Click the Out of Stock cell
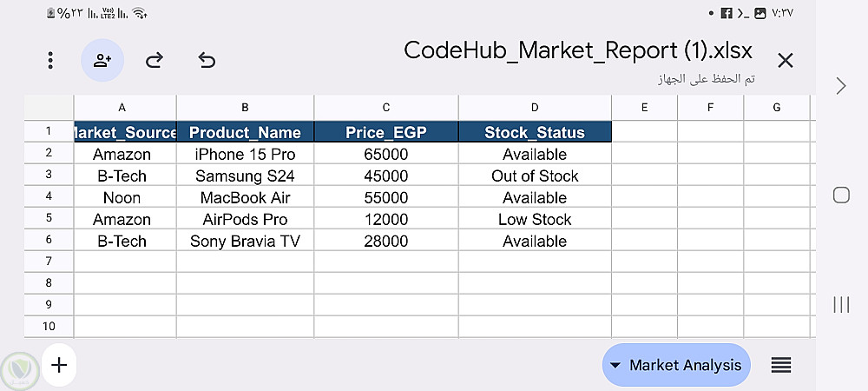Screen dimensions: 868x391 (535, 176)
